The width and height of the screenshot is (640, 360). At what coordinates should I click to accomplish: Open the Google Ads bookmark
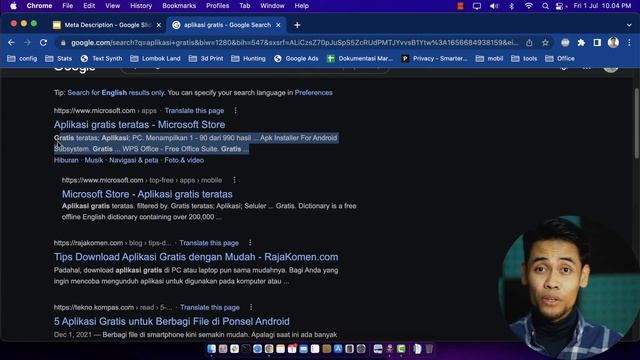296,59
